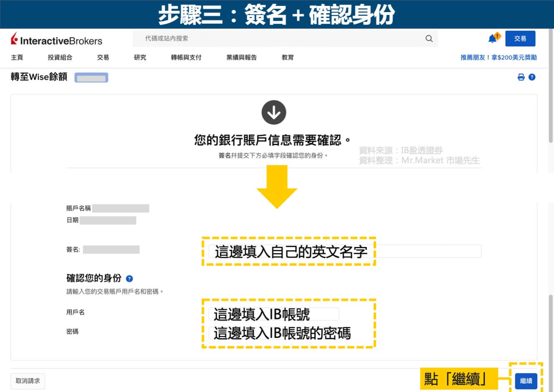Click the 賬戶名稱 label
554x392 pixels.
(78, 208)
